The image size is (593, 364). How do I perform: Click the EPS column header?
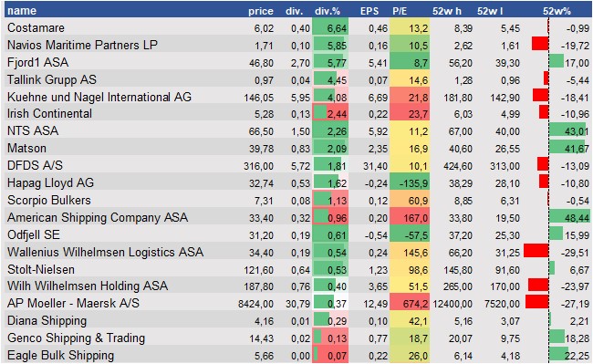tap(369, 11)
